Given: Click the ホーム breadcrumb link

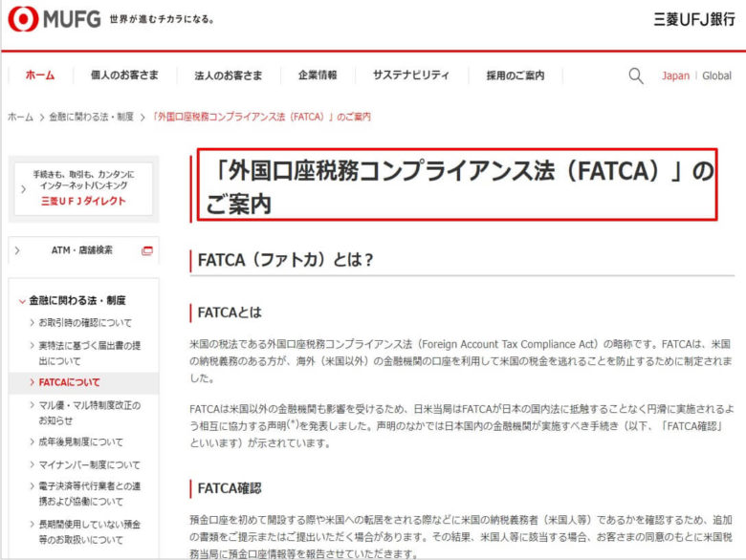Looking at the screenshot, I should (20, 117).
